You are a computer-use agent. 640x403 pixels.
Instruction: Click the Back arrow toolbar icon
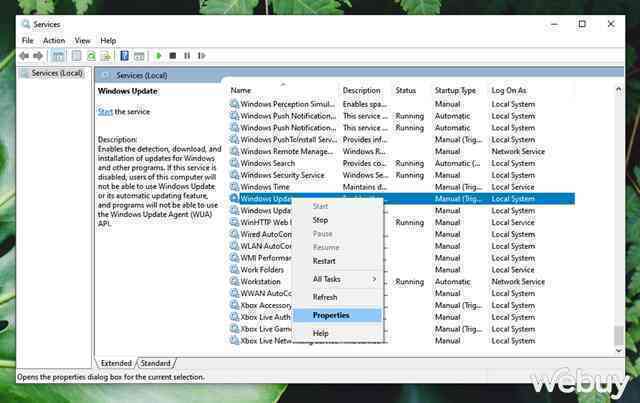click(24, 56)
